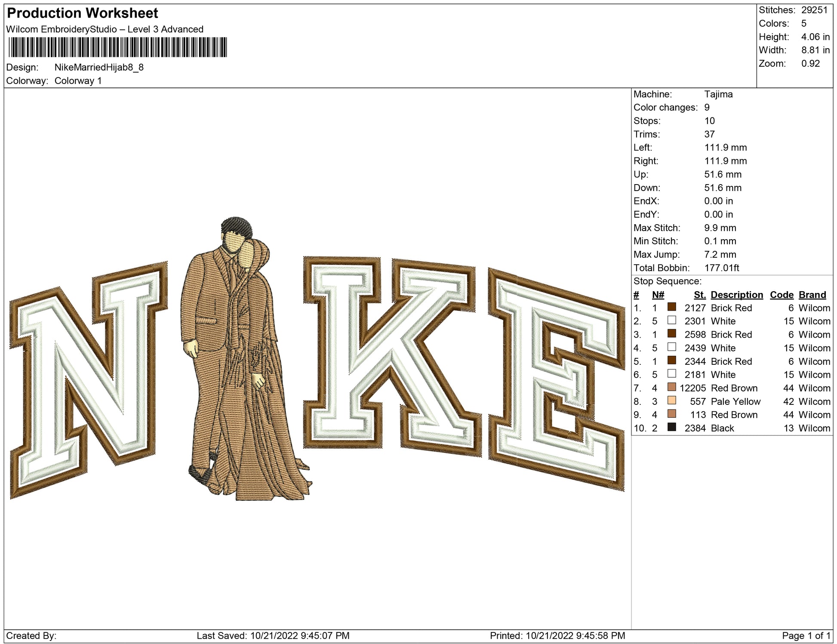
Task: Click the White swatch in row 2
Action: pyautogui.click(x=671, y=320)
